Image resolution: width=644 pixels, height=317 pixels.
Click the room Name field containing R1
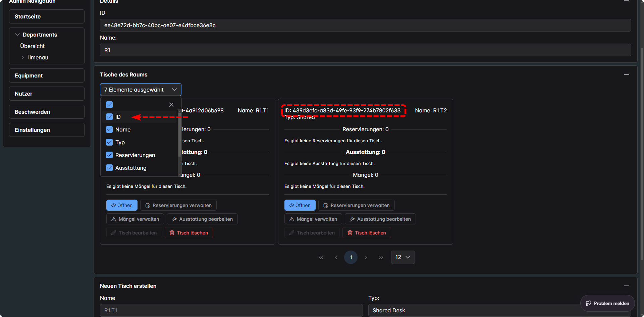366,50
